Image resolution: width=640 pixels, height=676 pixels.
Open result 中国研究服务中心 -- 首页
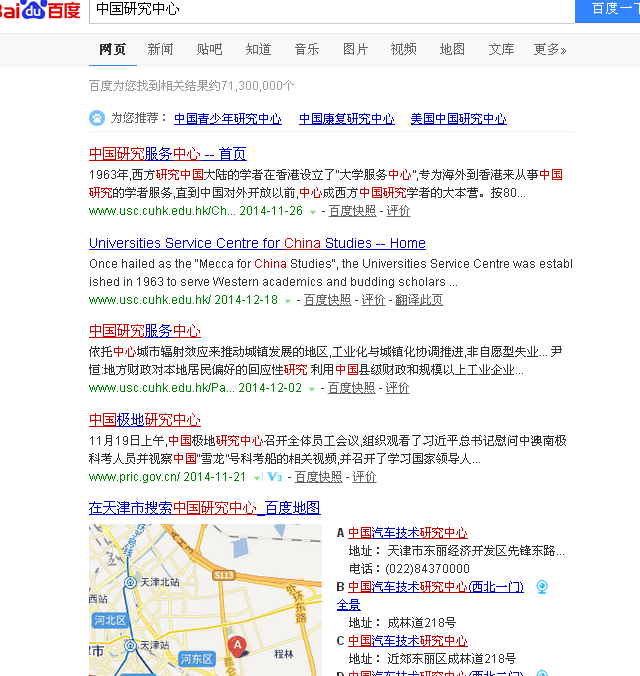tap(168, 154)
